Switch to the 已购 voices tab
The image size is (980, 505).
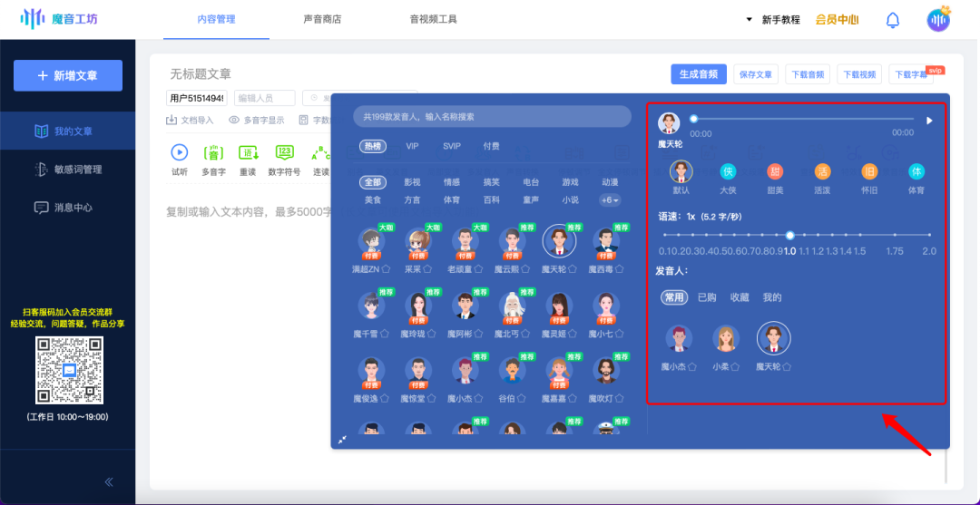coord(707,297)
